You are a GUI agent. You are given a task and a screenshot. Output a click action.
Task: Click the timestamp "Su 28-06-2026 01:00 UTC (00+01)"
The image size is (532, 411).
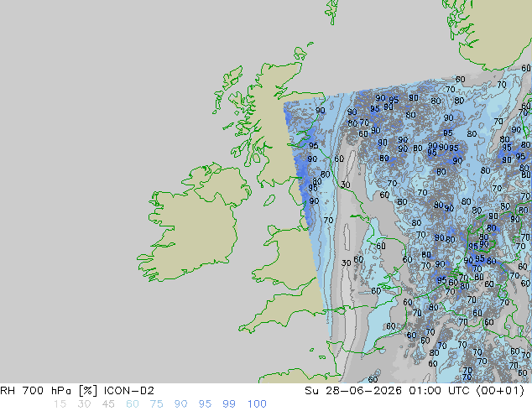(415, 391)
